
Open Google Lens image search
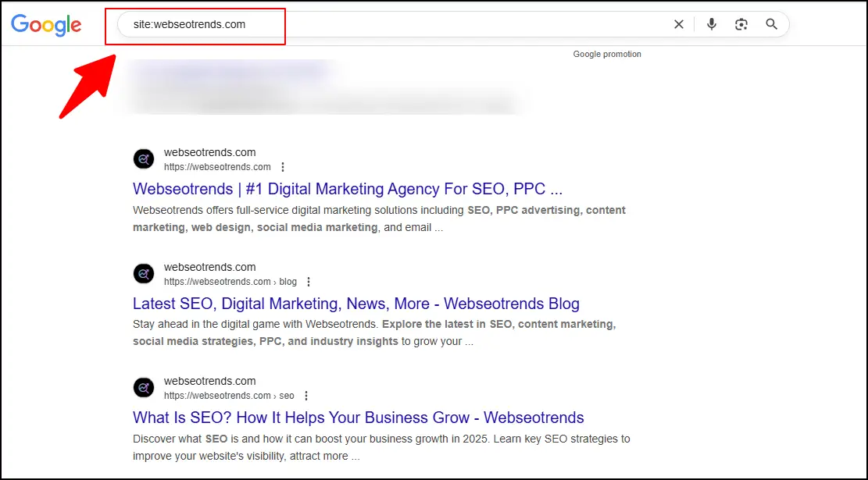[741, 24]
